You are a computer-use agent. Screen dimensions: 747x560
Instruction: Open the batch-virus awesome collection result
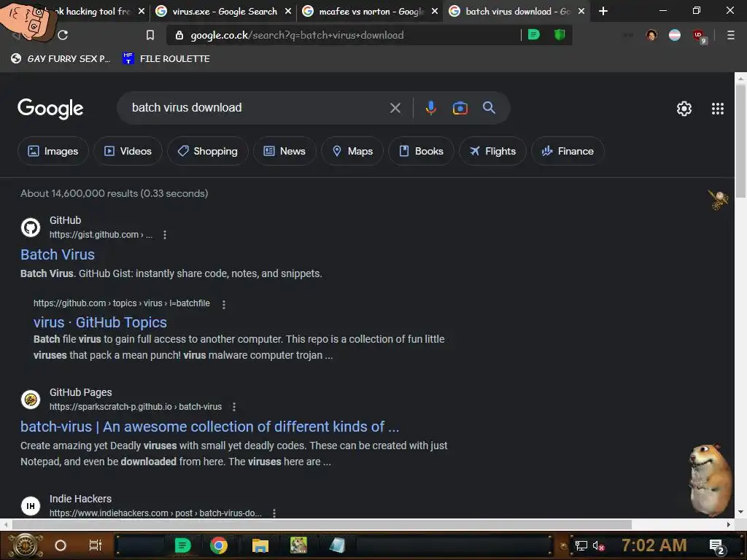pyautogui.click(x=209, y=427)
